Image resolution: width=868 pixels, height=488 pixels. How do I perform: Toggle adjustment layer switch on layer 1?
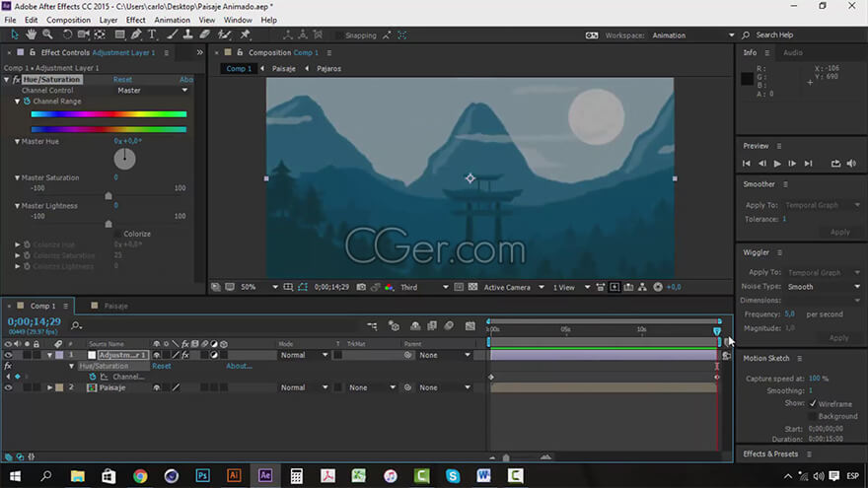coord(214,355)
